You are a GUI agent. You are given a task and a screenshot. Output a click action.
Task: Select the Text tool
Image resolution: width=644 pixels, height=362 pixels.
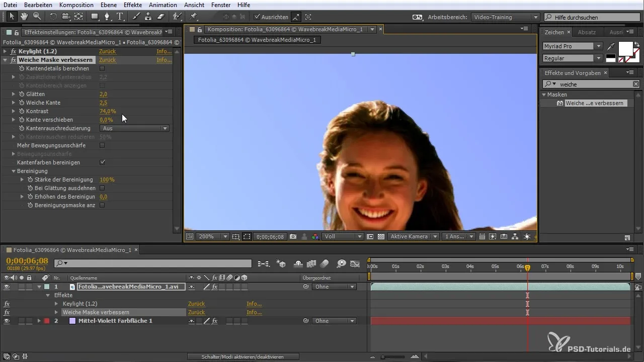pos(120,17)
